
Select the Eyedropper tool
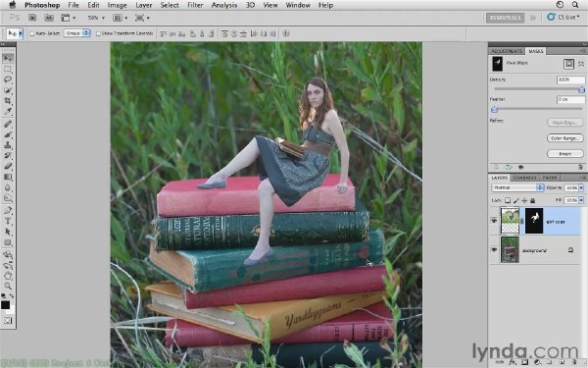[8, 112]
